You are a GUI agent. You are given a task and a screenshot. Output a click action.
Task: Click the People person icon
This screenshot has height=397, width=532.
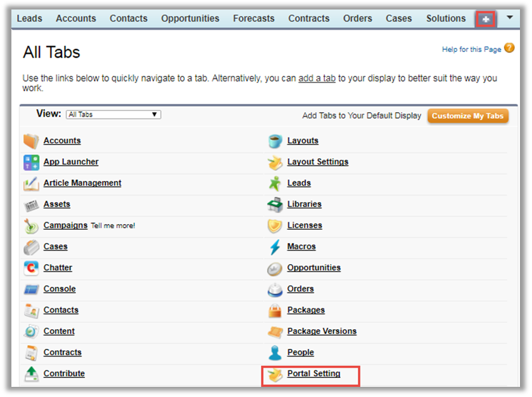pyautogui.click(x=275, y=353)
